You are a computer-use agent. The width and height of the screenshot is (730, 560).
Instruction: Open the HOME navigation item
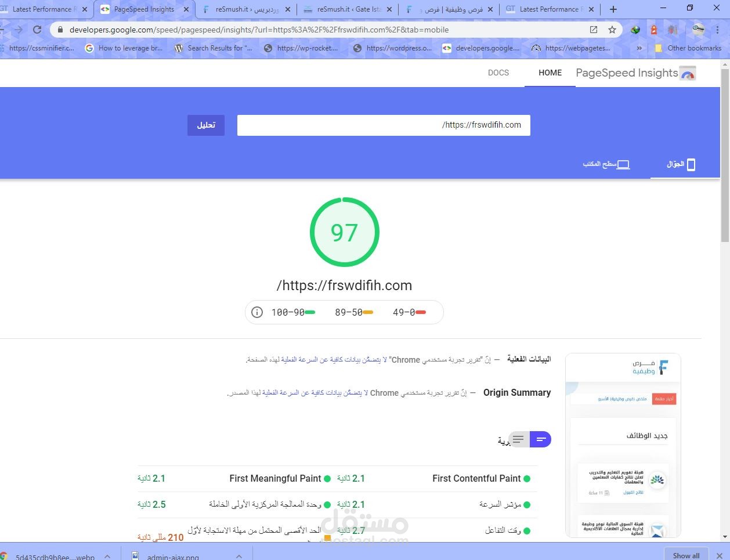(x=550, y=73)
